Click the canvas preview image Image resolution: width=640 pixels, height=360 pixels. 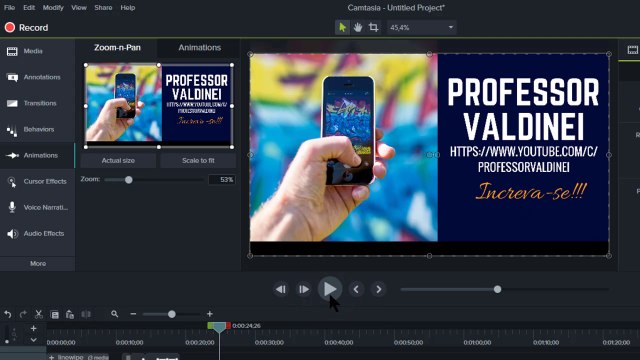[429, 155]
